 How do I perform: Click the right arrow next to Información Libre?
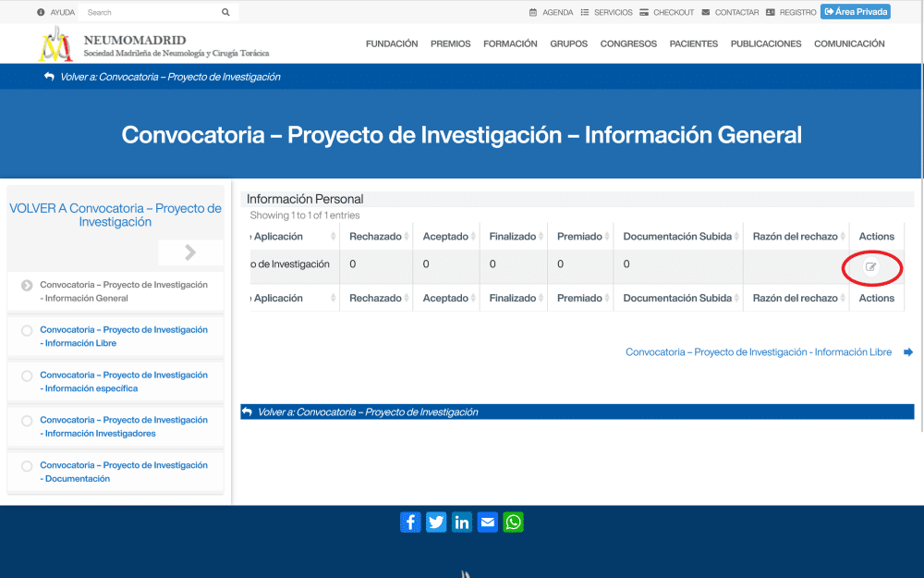(908, 352)
